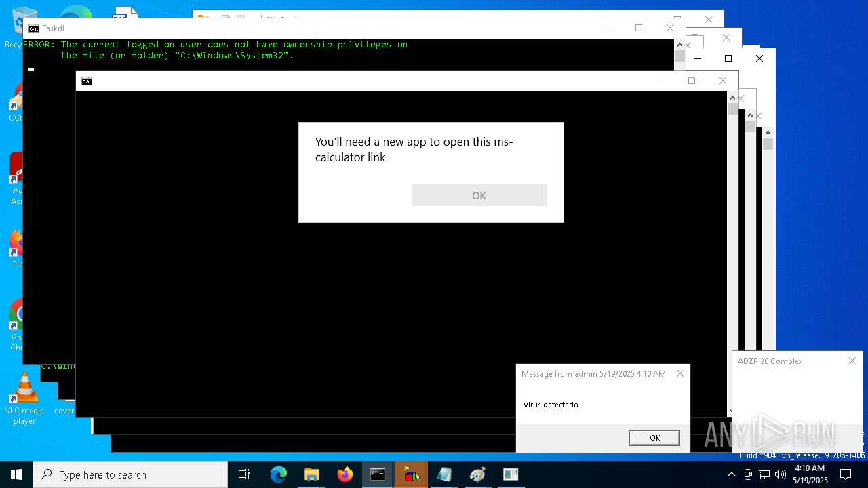
Task: Open the Meet Now tray icon
Action: 748,474
